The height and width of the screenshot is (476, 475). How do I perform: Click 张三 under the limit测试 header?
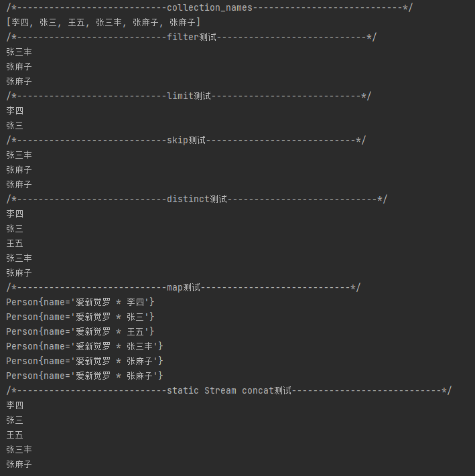pyautogui.click(x=15, y=126)
